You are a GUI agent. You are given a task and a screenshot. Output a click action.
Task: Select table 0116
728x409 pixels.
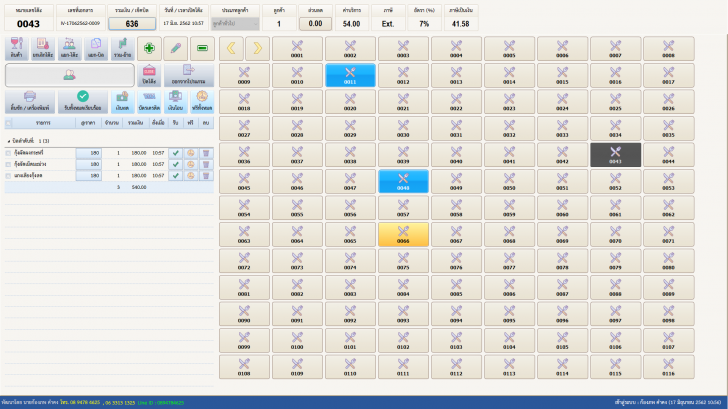pyautogui.click(x=669, y=366)
